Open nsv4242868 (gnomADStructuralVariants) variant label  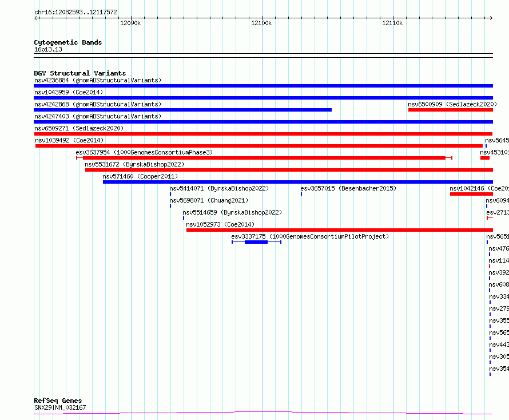[98, 104]
